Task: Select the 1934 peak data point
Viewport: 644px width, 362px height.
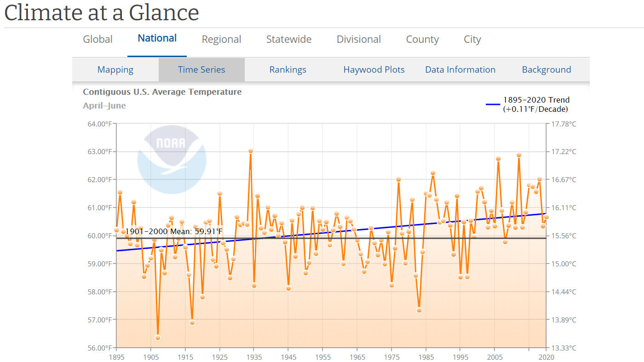Action: pyautogui.click(x=250, y=150)
